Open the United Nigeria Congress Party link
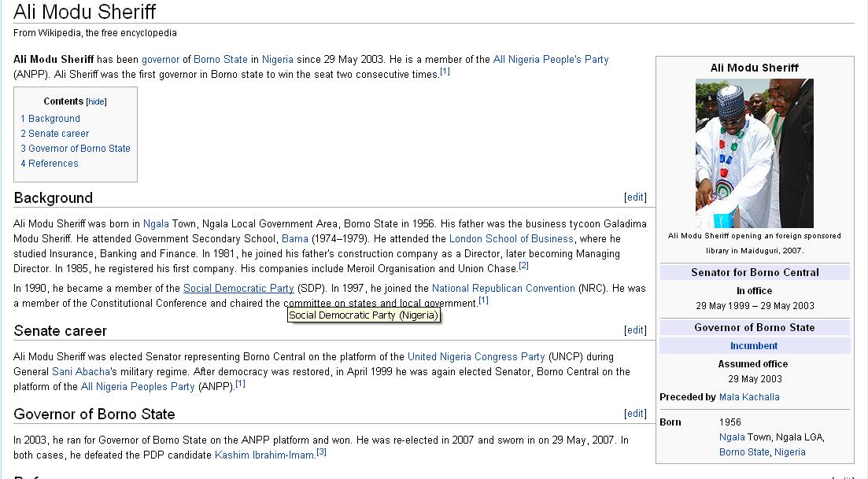 476,357
